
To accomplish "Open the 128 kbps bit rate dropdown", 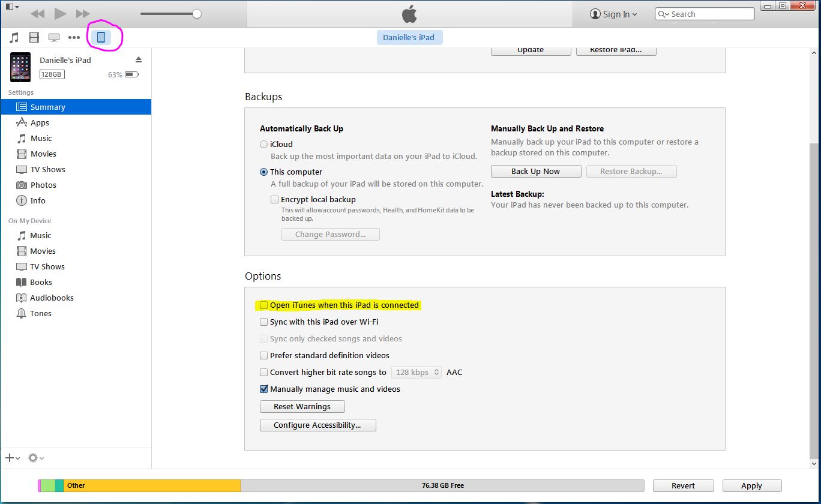I will click(x=417, y=372).
